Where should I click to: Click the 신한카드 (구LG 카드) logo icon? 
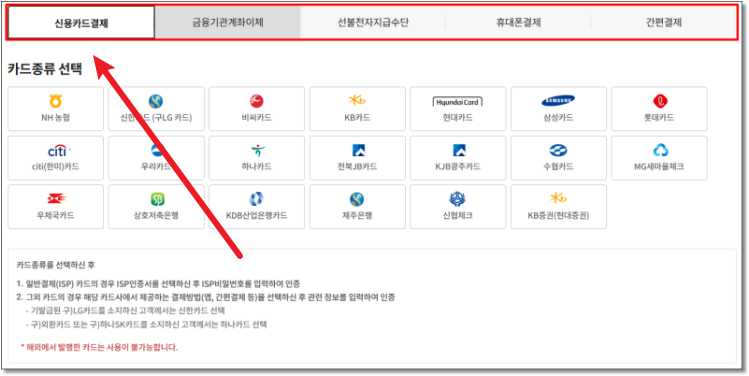pyautogui.click(x=156, y=101)
